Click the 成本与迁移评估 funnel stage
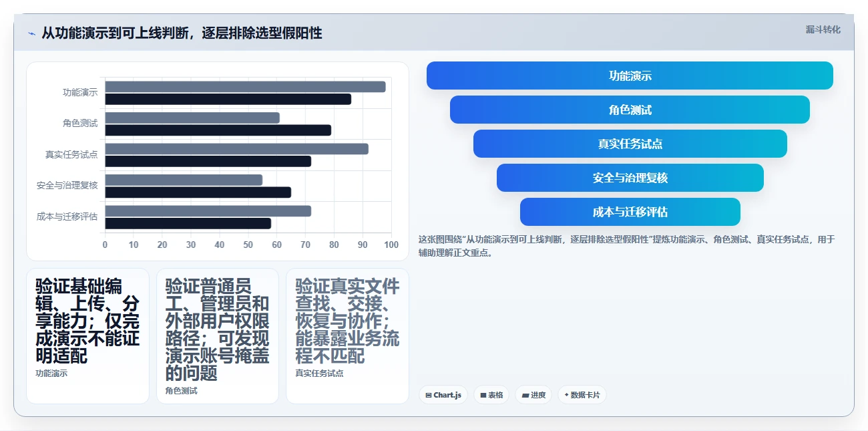This screenshot has width=868, height=431. click(x=630, y=212)
